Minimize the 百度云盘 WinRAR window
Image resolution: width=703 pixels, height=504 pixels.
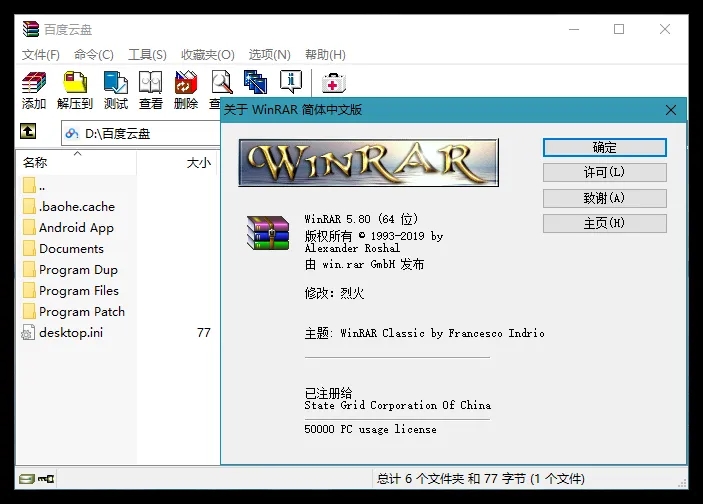574,30
